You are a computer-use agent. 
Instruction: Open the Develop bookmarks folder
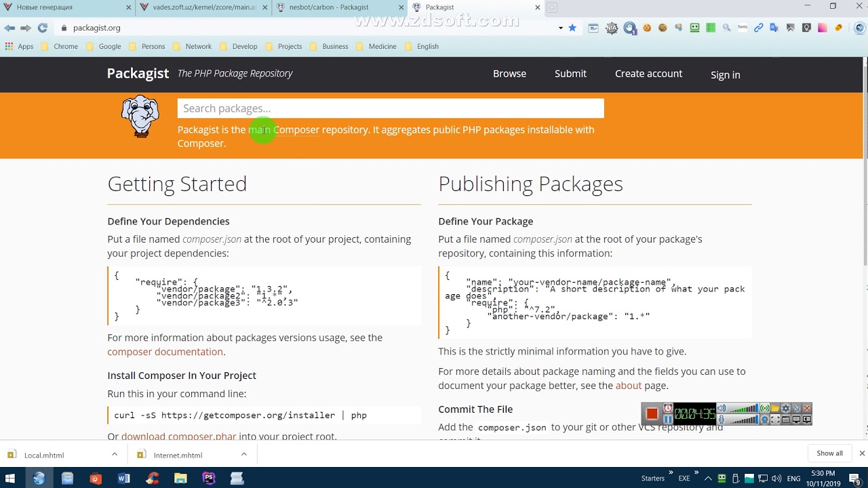point(238,47)
